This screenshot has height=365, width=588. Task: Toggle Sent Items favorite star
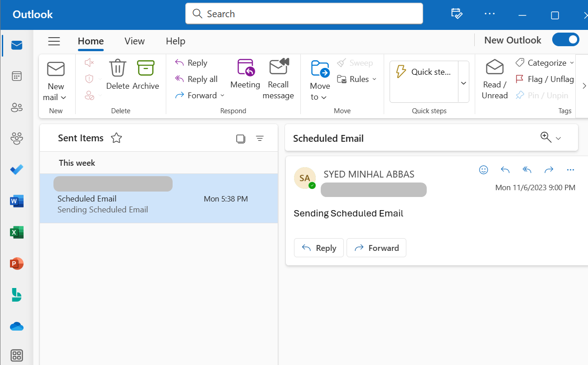point(116,138)
